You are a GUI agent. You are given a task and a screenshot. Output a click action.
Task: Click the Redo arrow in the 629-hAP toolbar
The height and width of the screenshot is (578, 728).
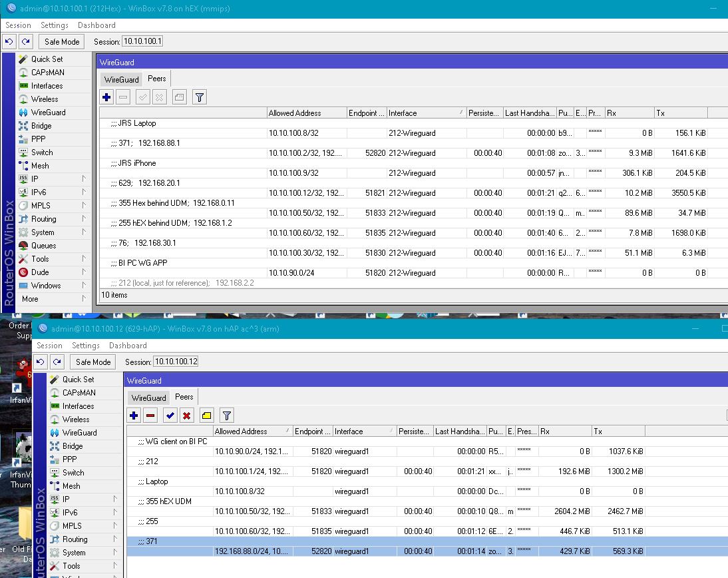(x=57, y=362)
